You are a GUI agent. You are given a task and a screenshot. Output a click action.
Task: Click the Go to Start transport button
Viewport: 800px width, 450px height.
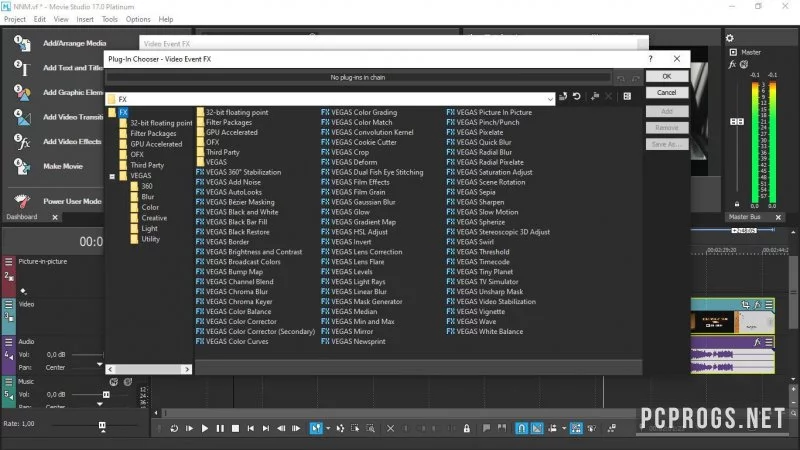(251, 429)
